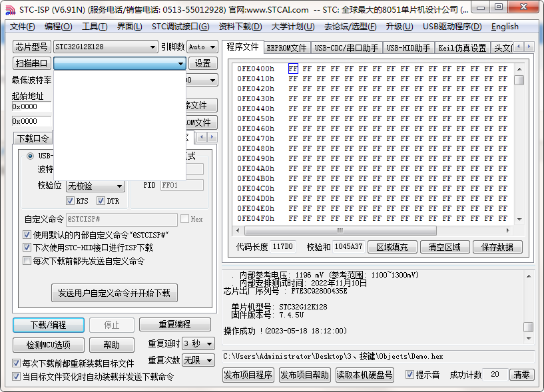Open the 文件(F) menu
This screenshot has width=544, height=392.
(x=22, y=27)
